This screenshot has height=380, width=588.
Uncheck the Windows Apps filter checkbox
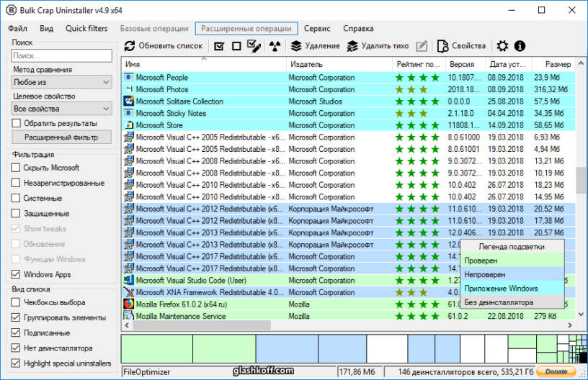tap(17, 274)
